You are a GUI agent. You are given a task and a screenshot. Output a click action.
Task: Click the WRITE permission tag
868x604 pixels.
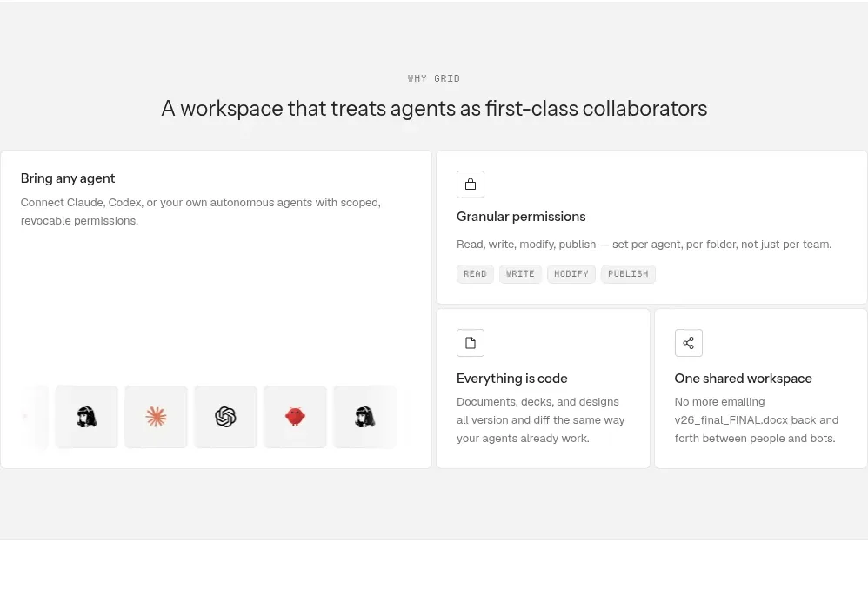520,274
